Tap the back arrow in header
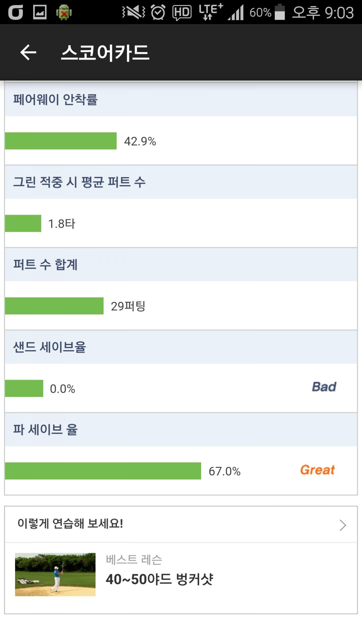The width and height of the screenshot is (362, 644). pyautogui.click(x=28, y=53)
